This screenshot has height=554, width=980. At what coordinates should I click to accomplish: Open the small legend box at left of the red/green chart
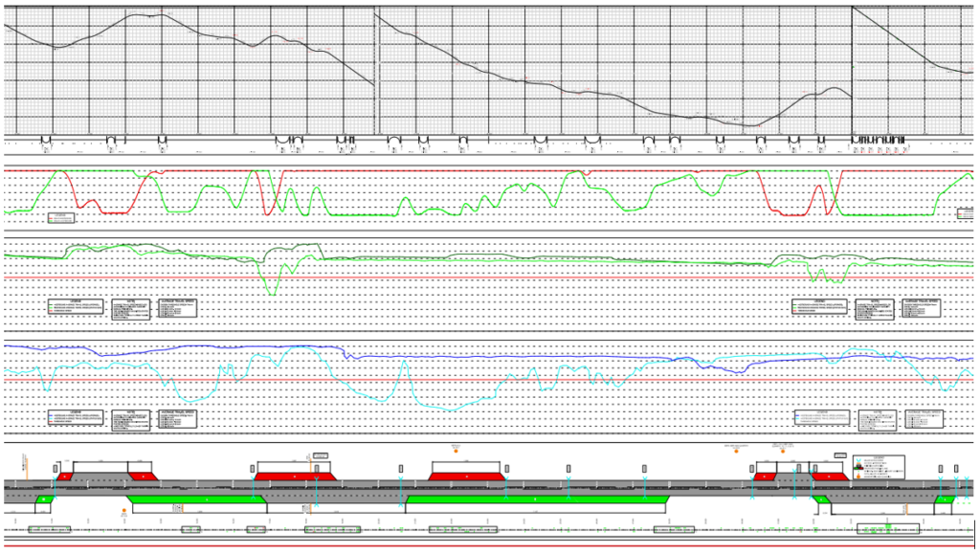click(61, 218)
